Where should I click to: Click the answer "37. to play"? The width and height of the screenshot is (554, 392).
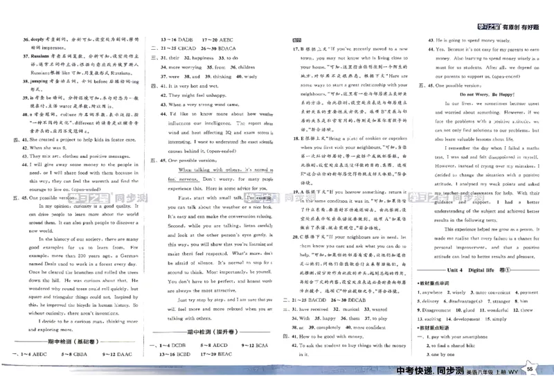pyautogui.click(x=376, y=319)
